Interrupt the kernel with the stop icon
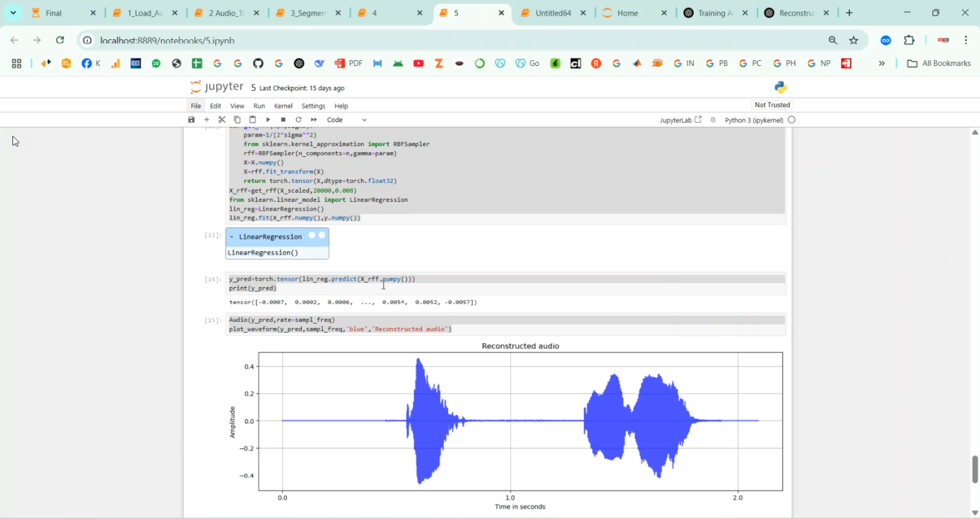This screenshot has height=519, width=980. [283, 120]
